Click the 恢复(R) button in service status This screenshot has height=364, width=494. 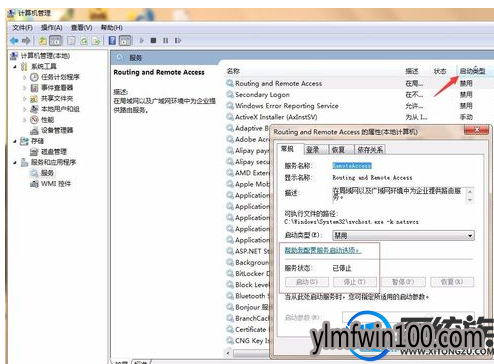tap(452, 282)
